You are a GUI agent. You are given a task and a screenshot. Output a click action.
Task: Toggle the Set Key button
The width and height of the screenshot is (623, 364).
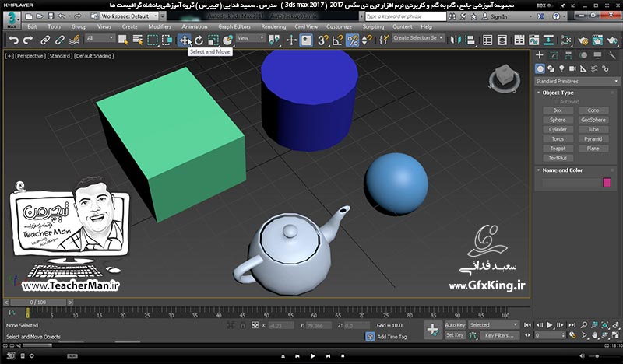point(455,335)
